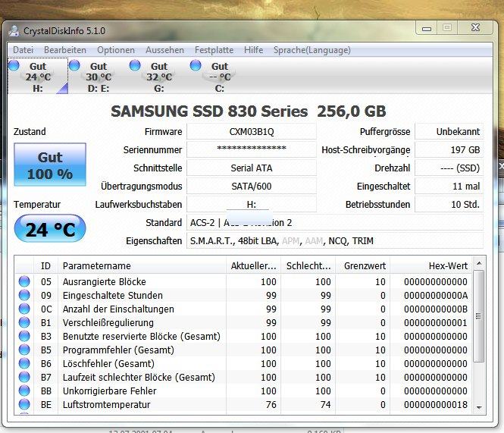Click the Gut 100 % health status button
The image size is (504, 433).
click(x=50, y=165)
